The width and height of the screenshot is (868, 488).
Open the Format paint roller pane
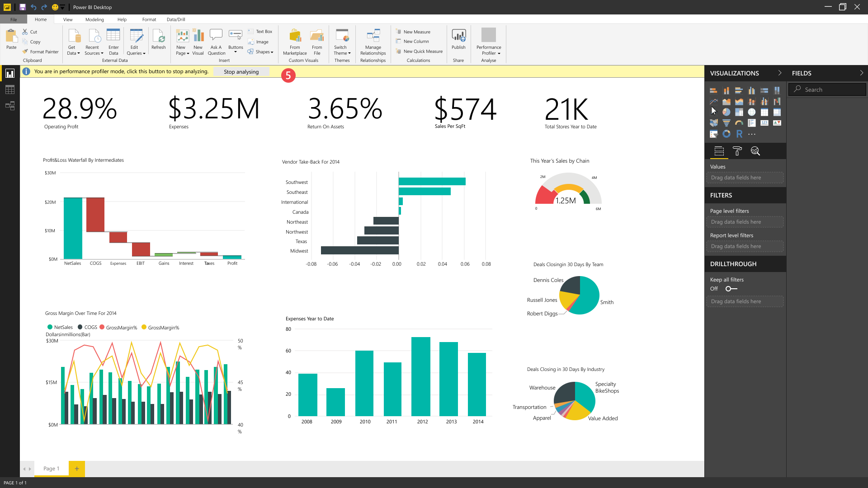tap(737, 151)
